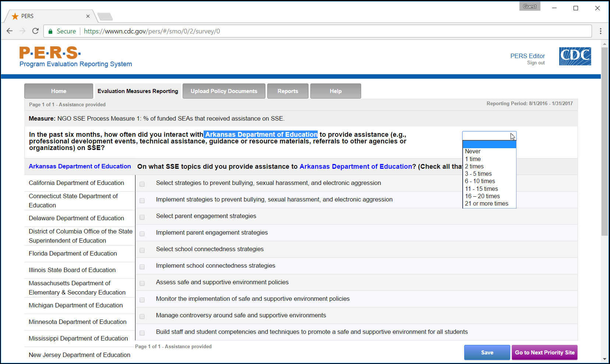Screen dimensions: 610x364
Task: Click the Sign out link
Action: [536, 63]
